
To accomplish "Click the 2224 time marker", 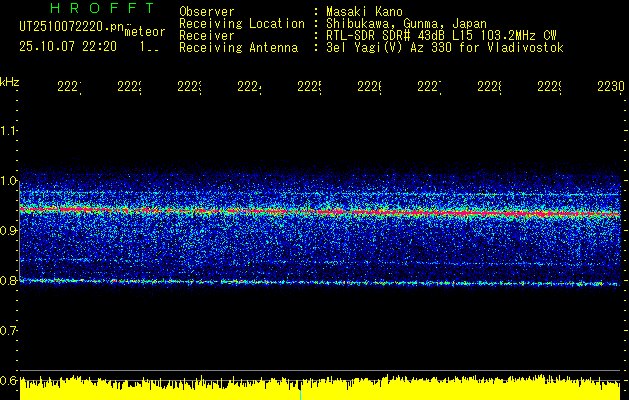I will click(250, 87).
